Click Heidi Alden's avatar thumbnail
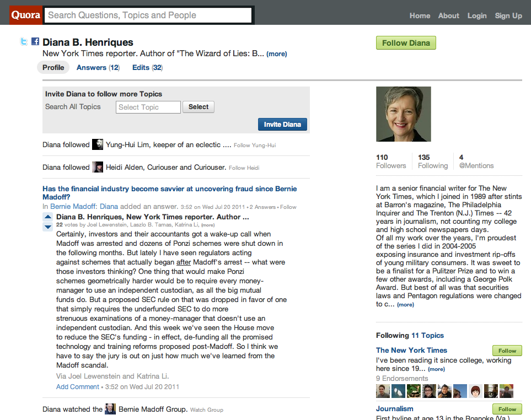Screen dimensions: 531x420 98,167
